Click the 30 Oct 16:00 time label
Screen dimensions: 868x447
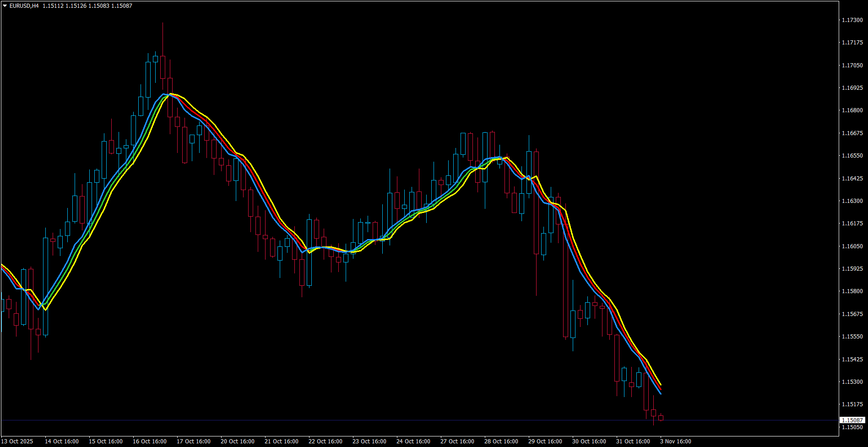[x=589, y=442]
